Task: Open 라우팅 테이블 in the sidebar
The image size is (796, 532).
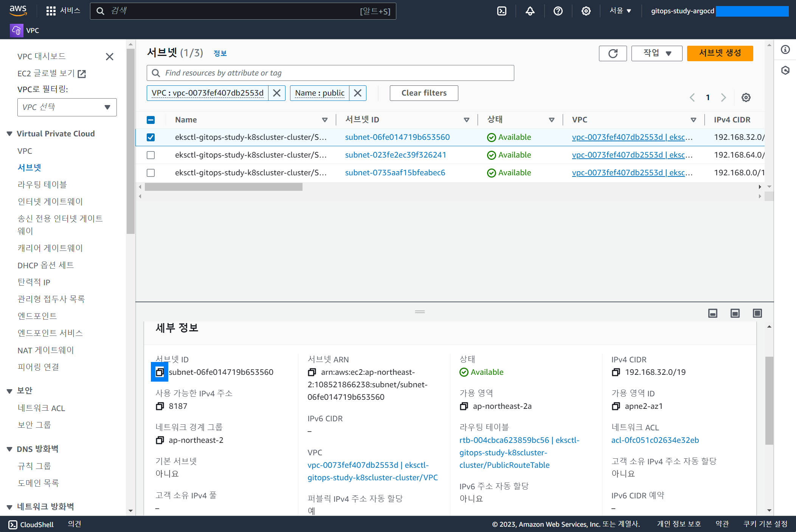Action: point(42,184)
